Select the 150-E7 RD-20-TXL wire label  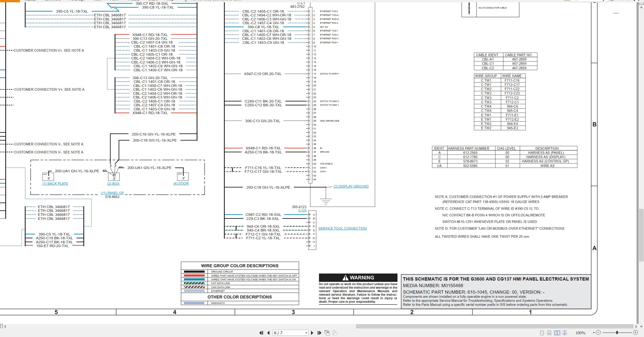52,246
